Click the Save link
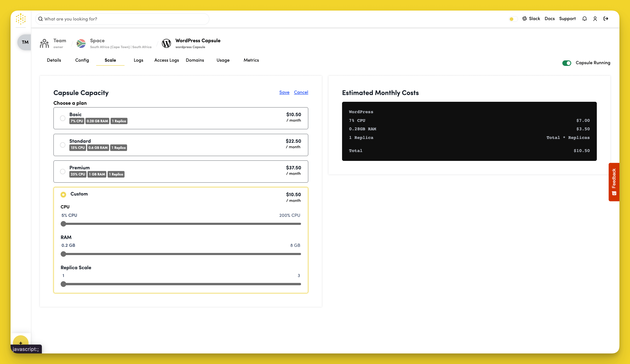The height and width of the screenshot is (364, 630). [x=284, y=92]
